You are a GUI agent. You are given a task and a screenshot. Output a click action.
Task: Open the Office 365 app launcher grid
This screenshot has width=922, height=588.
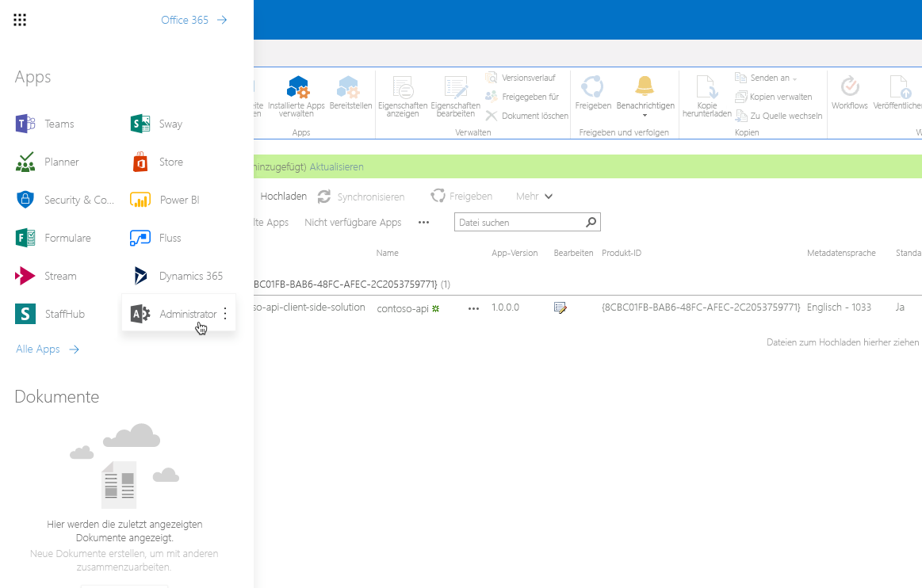coord(20,20)
